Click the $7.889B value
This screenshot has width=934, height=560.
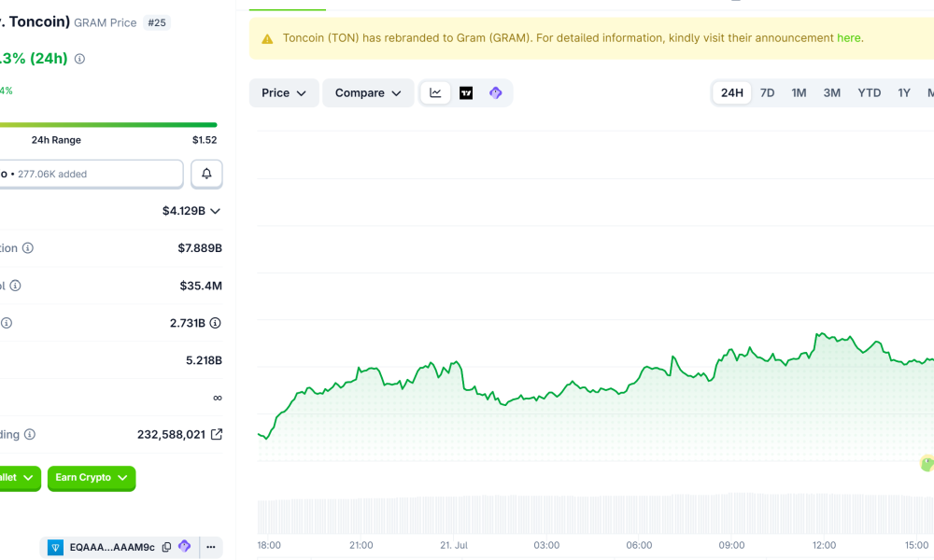200,248
